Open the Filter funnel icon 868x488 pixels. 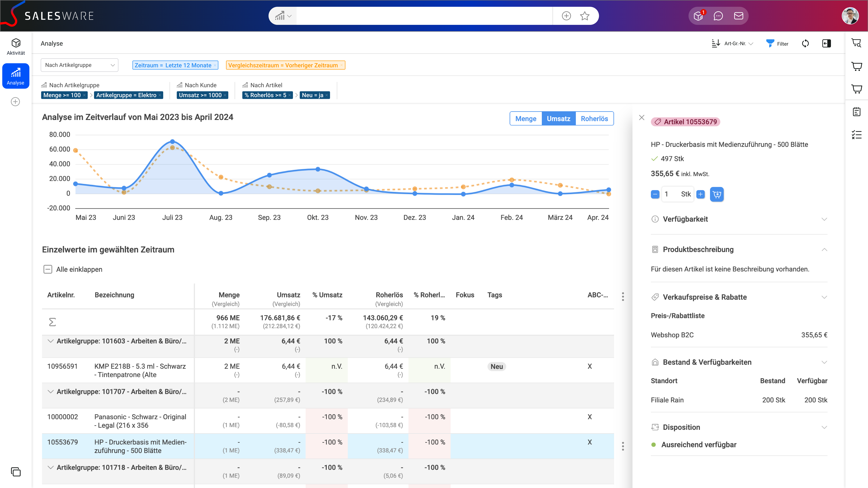[770, 43]
